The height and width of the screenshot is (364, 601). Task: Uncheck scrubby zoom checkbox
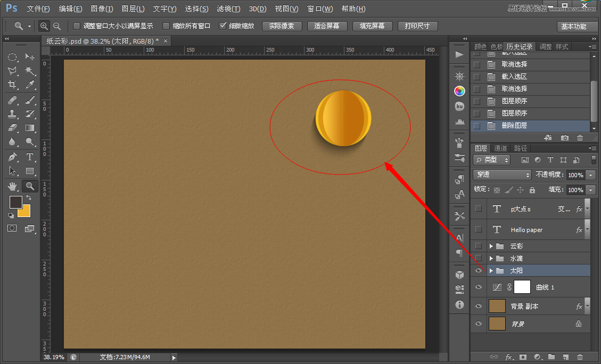(x=223, y=26)
